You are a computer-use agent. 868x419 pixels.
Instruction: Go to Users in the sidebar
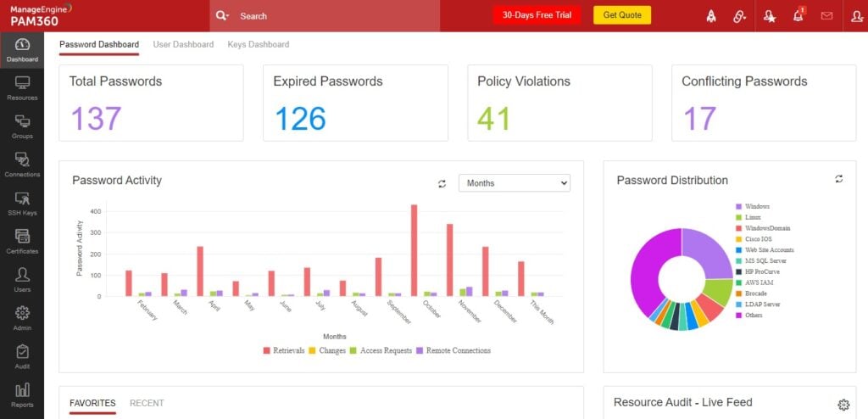22,280
